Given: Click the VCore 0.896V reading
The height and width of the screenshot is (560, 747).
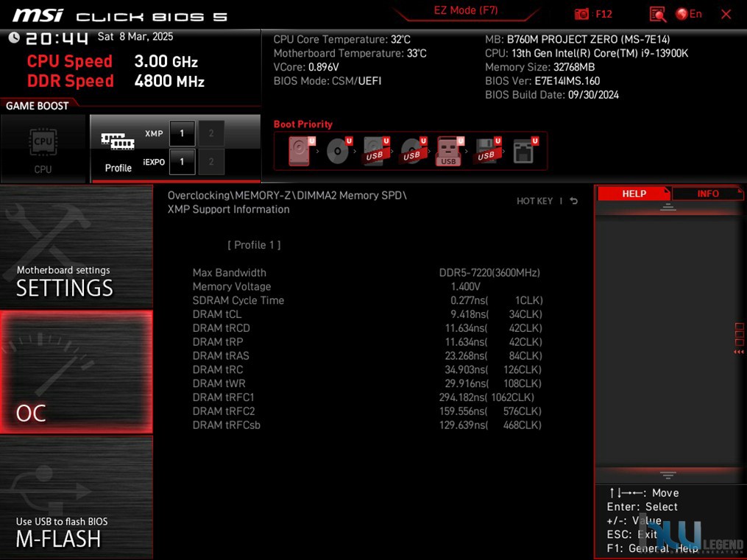Looking at the screenshot, I should coord(306,67).
